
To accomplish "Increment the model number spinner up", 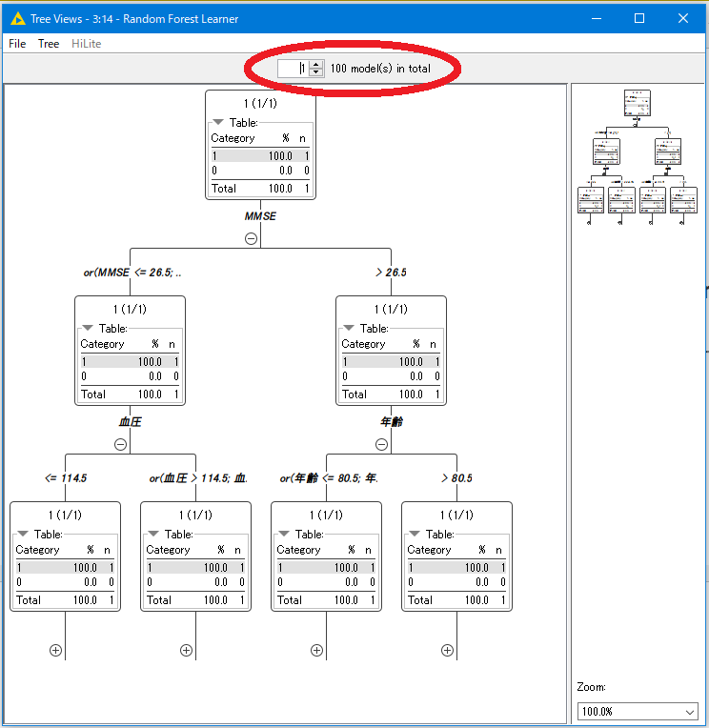I will tap(315, 64).
